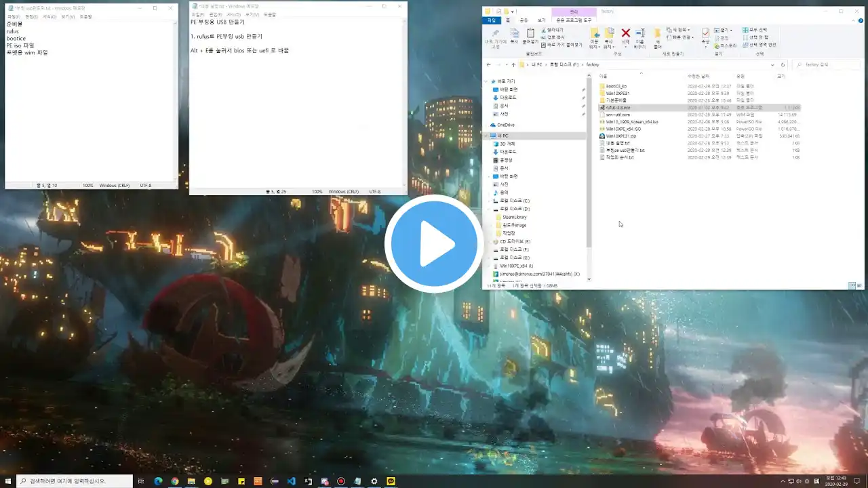868x488 pixels.
Task: Collapse the Explorer ribbon with the chevron
Action: [854, 20]
